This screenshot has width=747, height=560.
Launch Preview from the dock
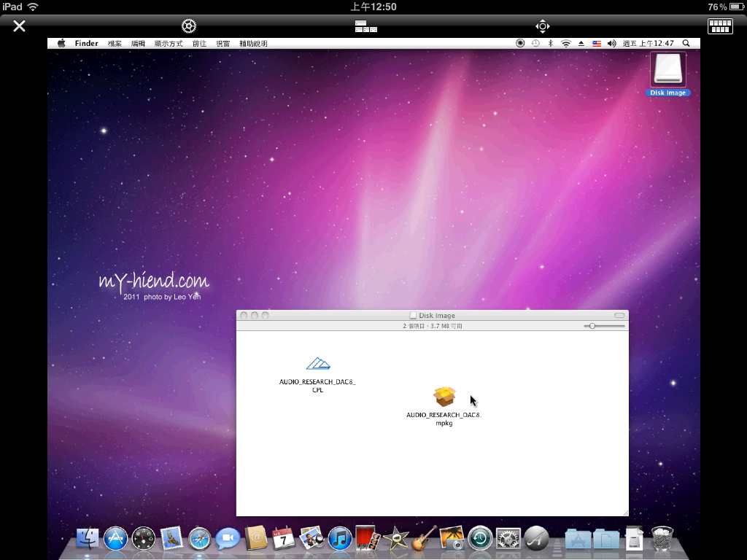pyautogui.click(x=311, y=539)
